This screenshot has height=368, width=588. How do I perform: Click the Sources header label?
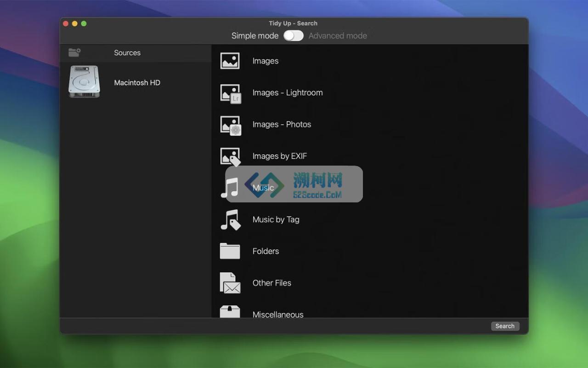click(x=127, y=53)
